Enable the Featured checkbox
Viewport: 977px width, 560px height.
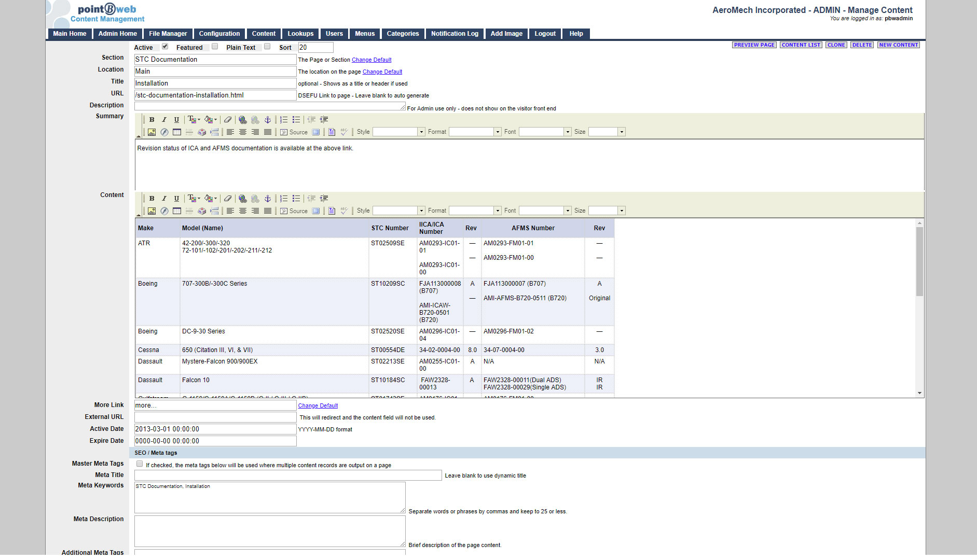(x=215, y=46)
